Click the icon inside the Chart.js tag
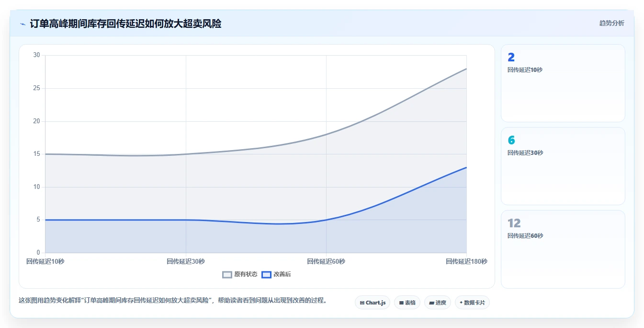 [x=362, y=303]
